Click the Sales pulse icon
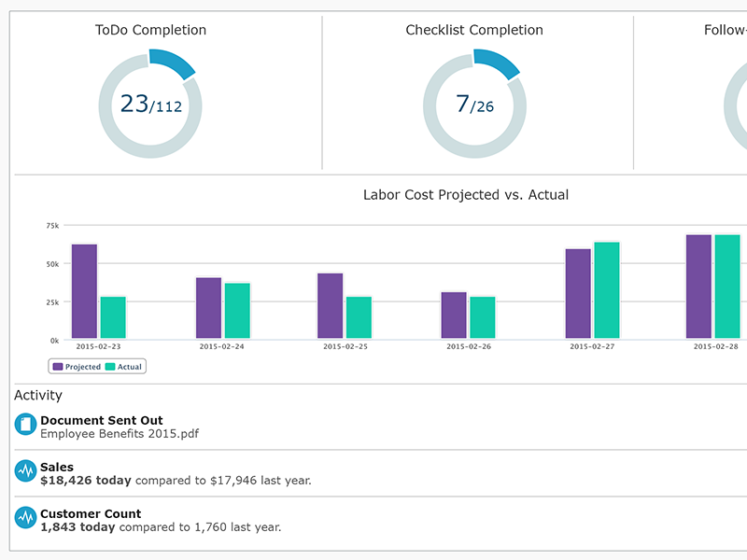747x560 pixels. [x=25, y=471]
